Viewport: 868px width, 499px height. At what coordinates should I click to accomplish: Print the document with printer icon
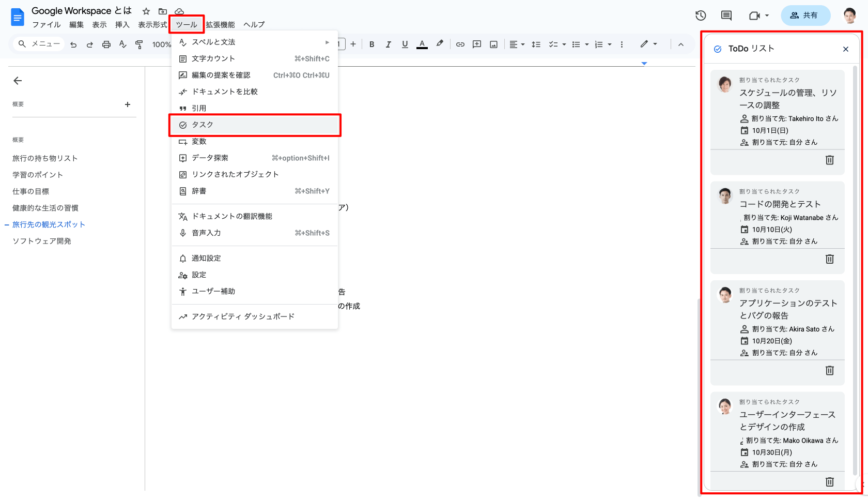[106, 44]
